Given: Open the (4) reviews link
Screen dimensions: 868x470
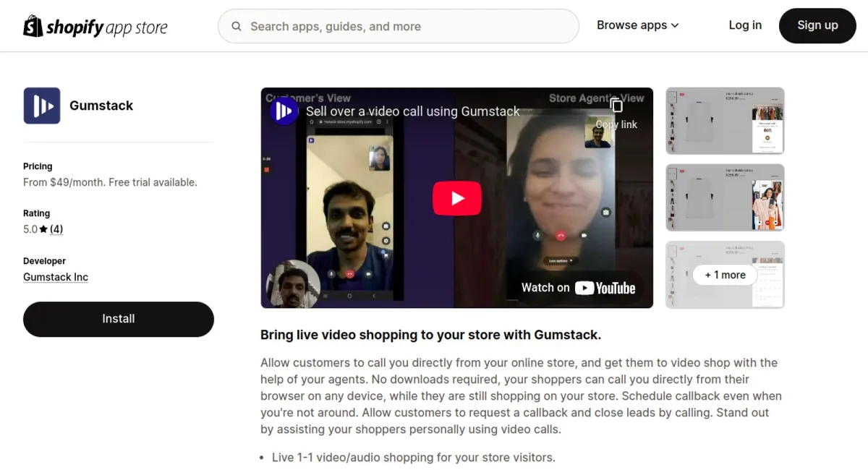Looking at the screenshot, I should pos(56,229).
